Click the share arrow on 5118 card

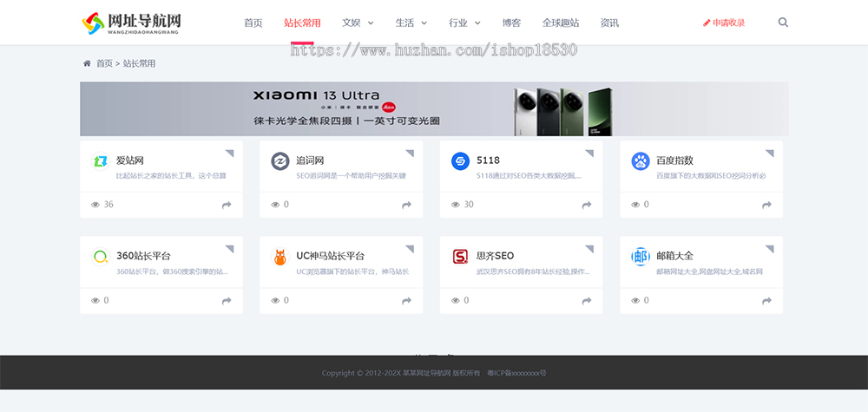587,206
